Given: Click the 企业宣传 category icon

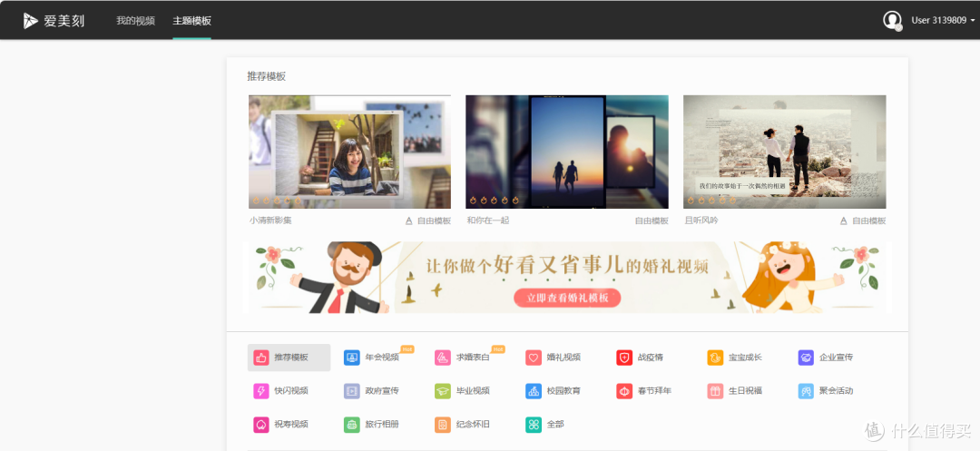Looking at the screenshot, I should click(806, 358).
